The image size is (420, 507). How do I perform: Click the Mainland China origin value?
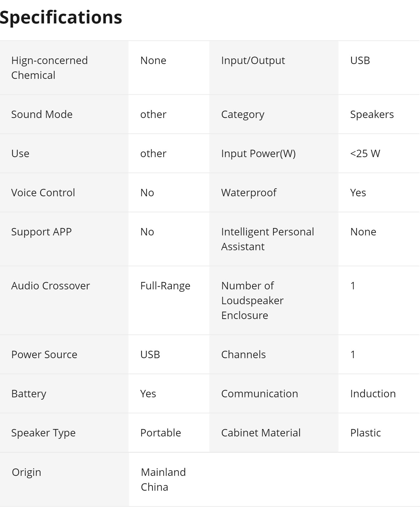pyautogui.click(x=163, y=480)
